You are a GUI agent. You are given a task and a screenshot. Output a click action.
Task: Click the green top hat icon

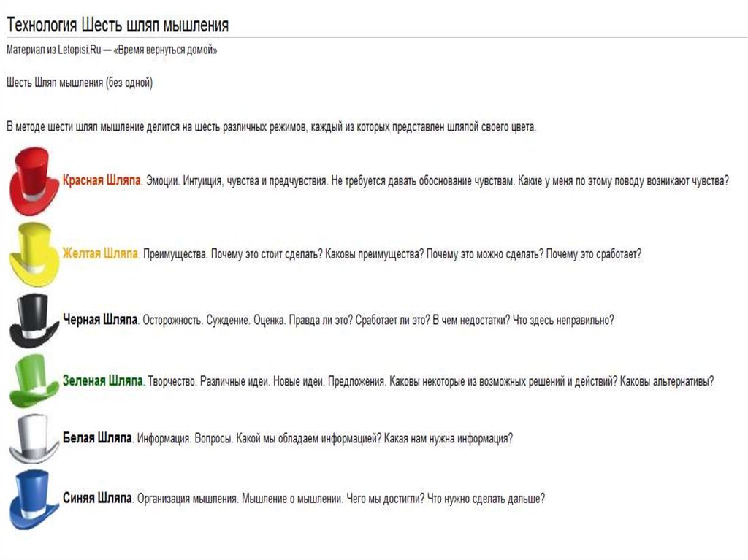click(x=34, y=380)
